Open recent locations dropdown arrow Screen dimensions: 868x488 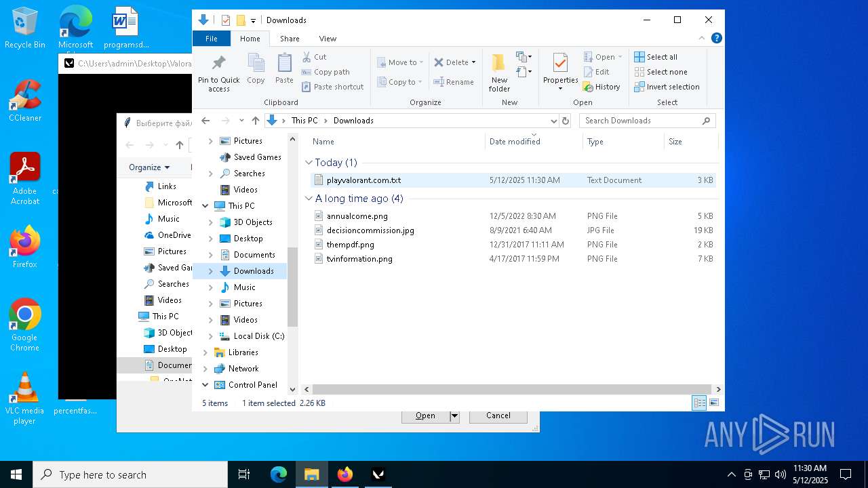[241, 121]
